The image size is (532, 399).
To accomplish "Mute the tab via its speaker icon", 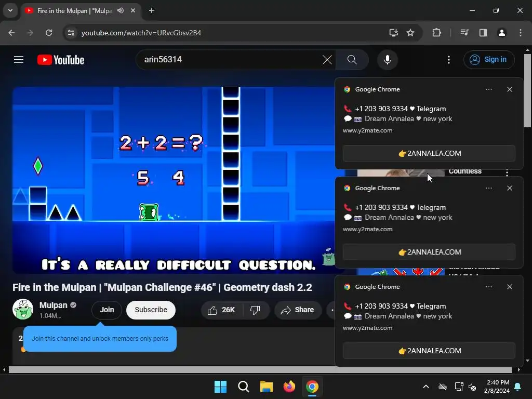I will click(121, 10).
